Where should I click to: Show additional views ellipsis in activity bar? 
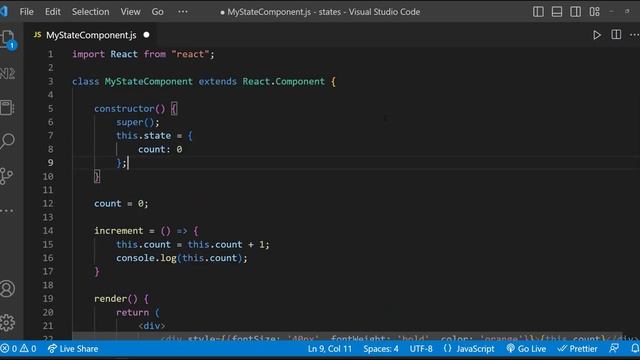click(x=7, y=211)
